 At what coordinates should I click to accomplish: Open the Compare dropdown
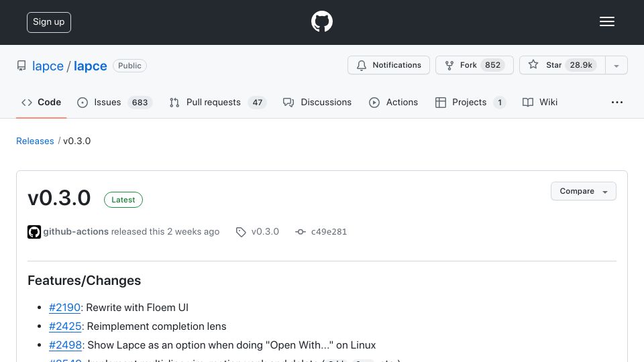click(583, 191)
